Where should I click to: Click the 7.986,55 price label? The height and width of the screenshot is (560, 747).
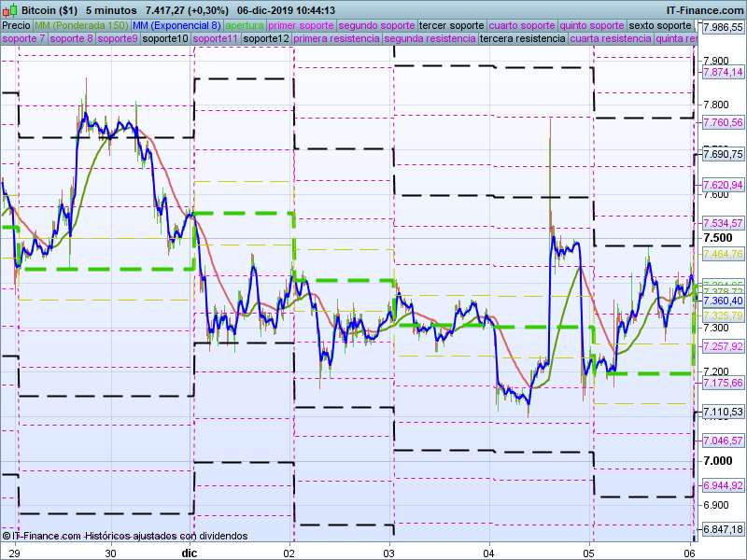723,28
